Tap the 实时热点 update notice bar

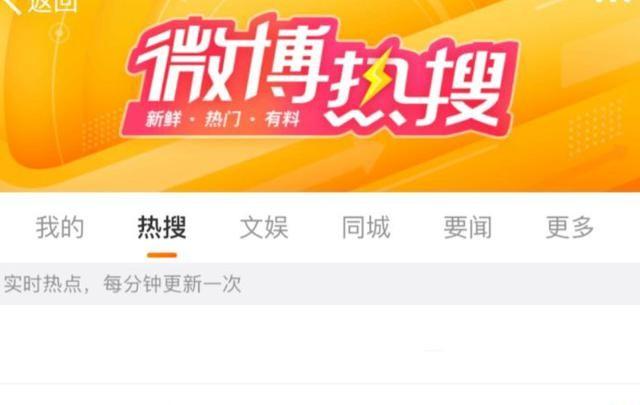(320, 284)
